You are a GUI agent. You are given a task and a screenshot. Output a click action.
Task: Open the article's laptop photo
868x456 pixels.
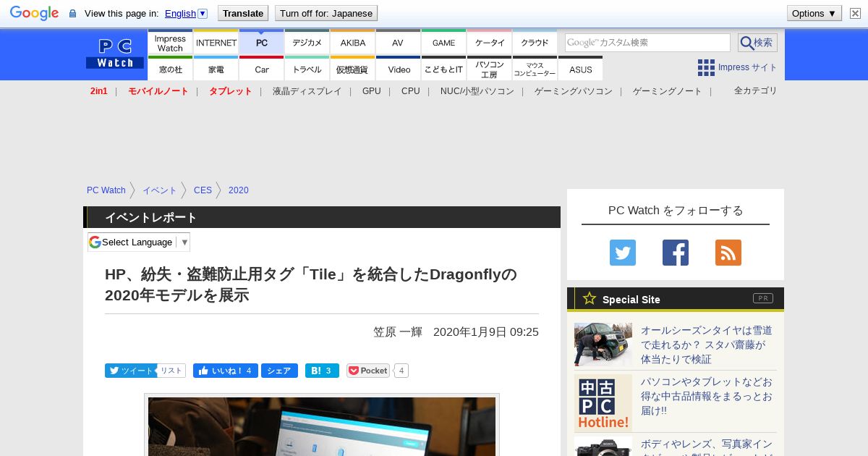pyautogui.click(x=322, y=426)
